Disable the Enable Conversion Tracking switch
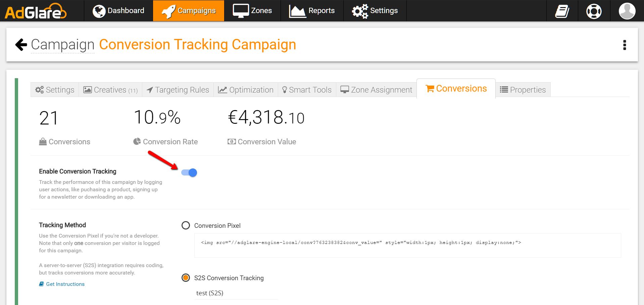Image resolution: width=644 pixels, height=305 pixels. pos(189,172)
